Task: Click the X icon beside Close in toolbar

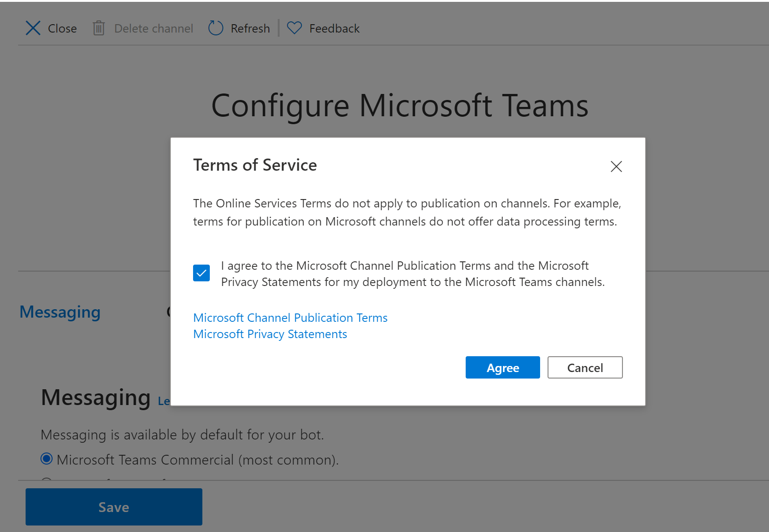Action: (x=33, y=28)
